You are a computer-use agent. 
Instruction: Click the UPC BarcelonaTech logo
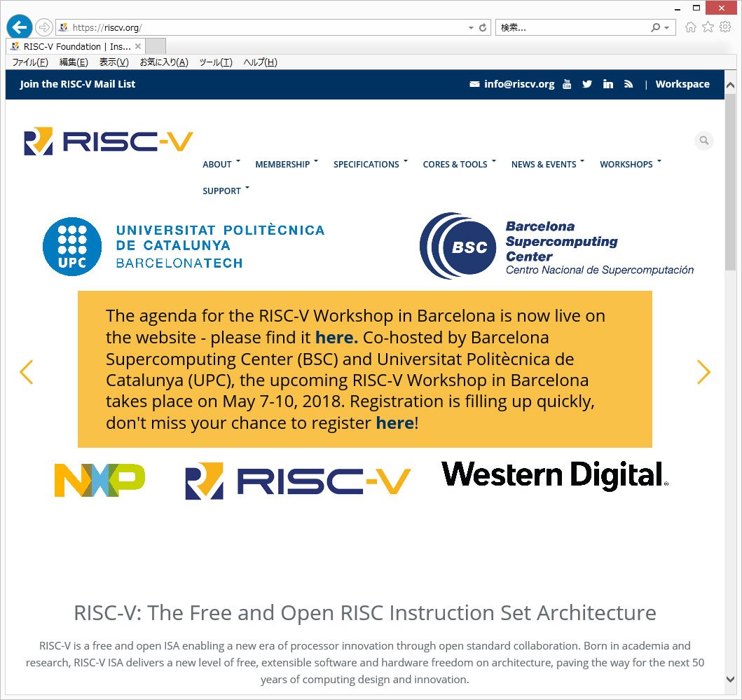pyautogui.click(x=184, y=246)
